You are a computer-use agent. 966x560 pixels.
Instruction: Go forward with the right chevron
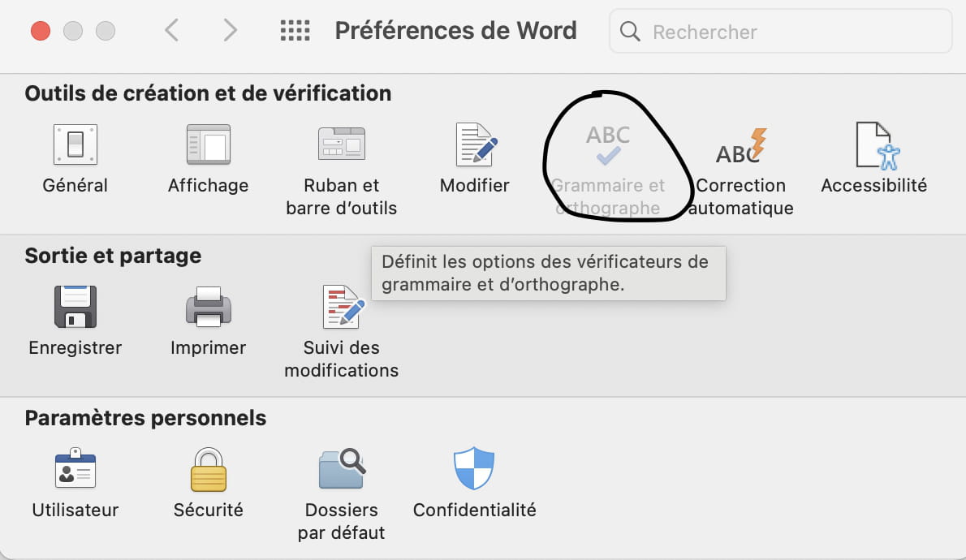click(230, 30)
